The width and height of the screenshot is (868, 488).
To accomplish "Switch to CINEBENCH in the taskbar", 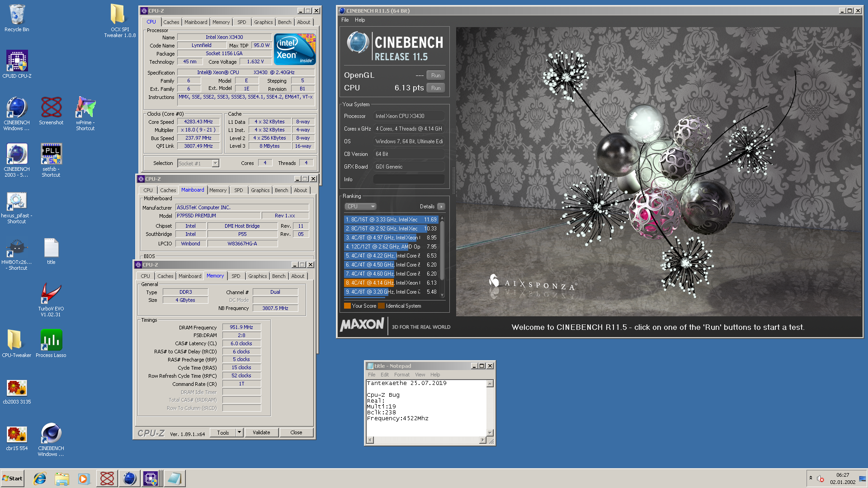I will point(129,479).
